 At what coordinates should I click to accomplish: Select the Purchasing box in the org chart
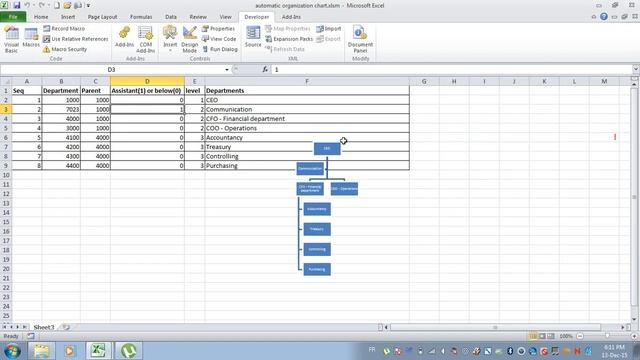pos(317,269)
